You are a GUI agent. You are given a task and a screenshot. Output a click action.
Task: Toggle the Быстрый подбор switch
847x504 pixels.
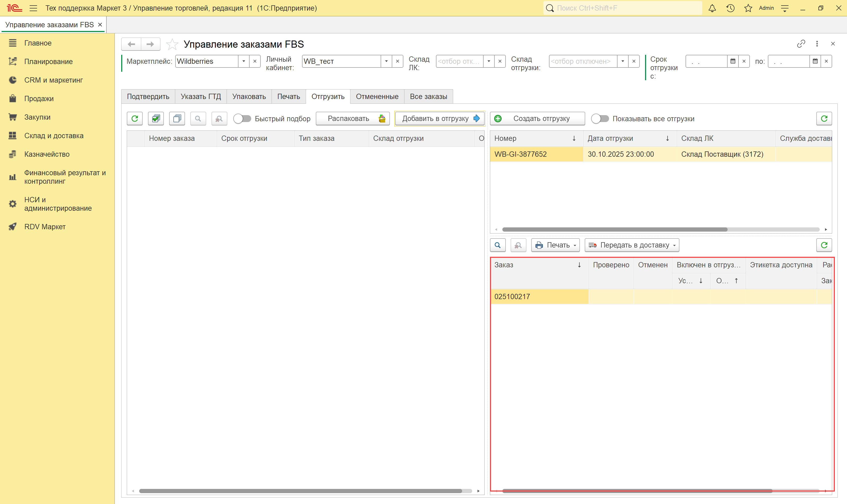[x=242, y=119]
